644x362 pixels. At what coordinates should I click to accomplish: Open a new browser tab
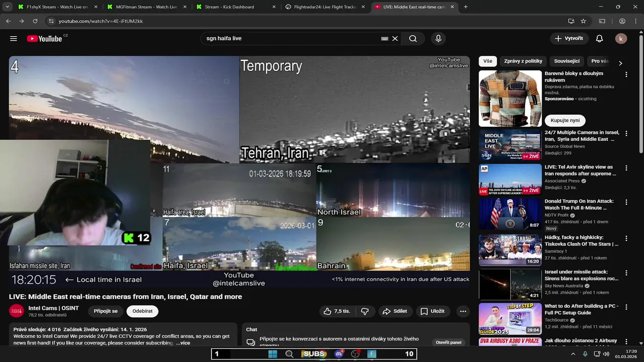465,7
